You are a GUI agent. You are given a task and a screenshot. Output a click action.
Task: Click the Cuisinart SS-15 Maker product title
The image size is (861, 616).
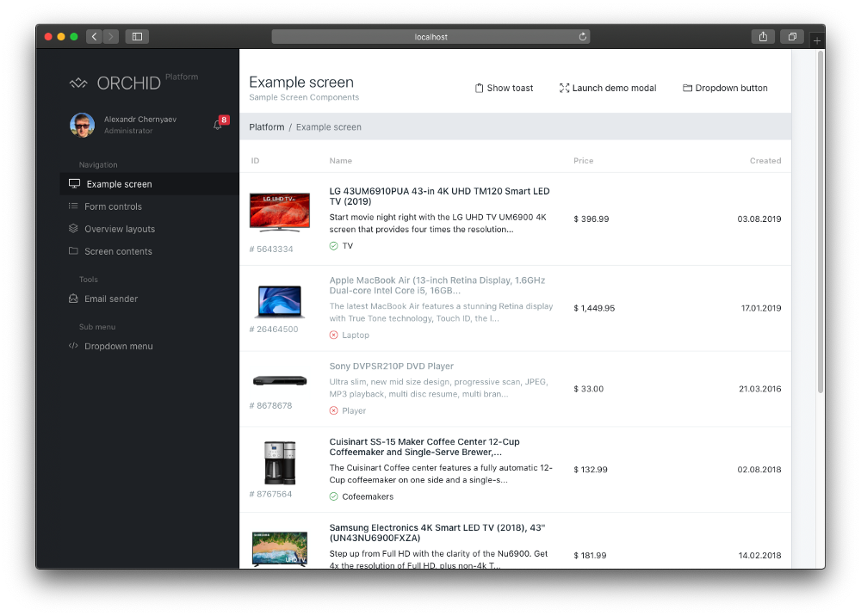point(424,447)
